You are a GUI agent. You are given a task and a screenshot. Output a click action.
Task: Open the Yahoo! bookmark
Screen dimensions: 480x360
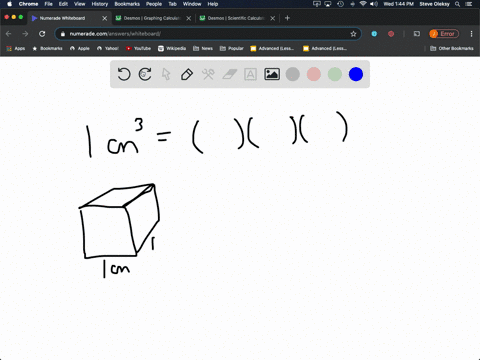108,48
